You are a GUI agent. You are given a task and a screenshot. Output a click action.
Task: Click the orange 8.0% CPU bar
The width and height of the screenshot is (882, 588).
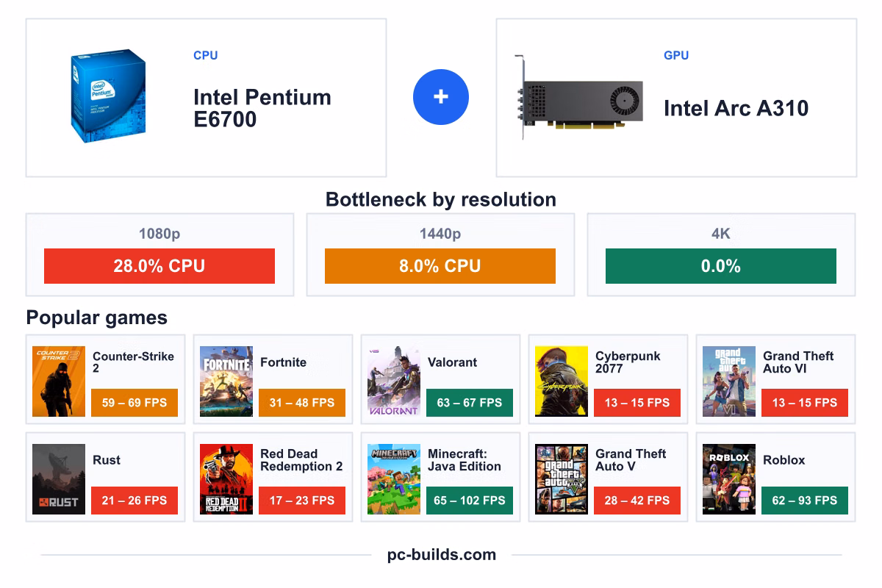click(440, 266)
